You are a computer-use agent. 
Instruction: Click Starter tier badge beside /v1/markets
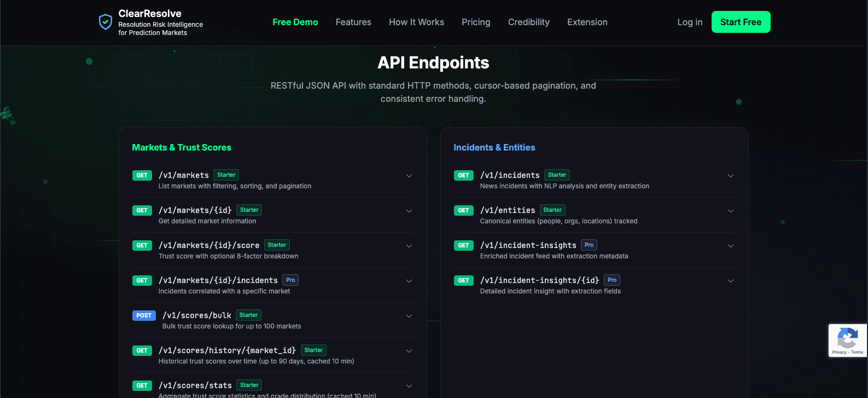tap(226, 175)
